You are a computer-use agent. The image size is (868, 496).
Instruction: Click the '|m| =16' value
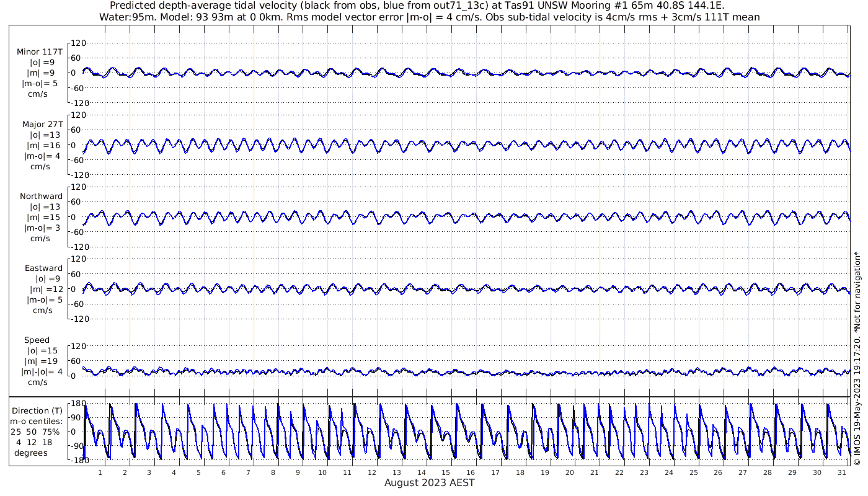45,146
